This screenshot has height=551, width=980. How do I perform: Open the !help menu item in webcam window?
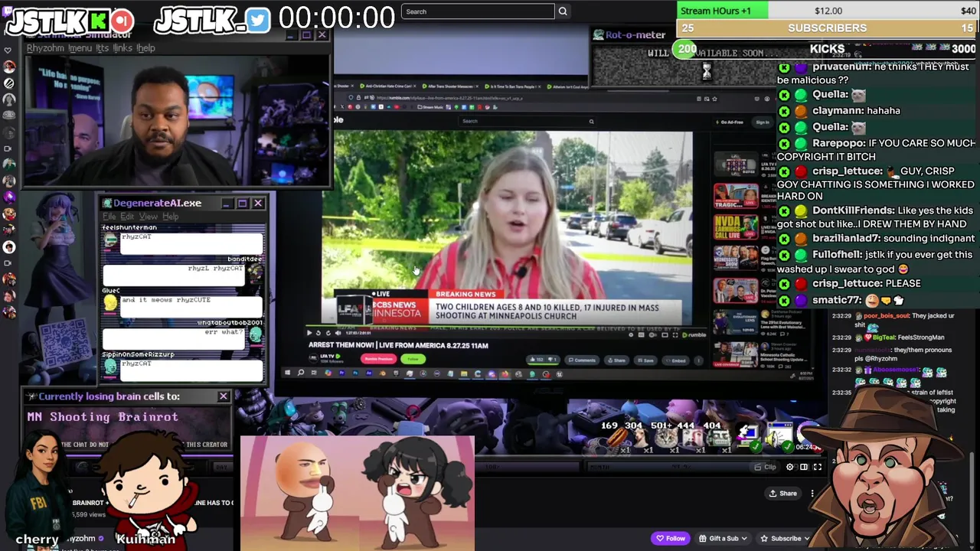coord(145,48)
